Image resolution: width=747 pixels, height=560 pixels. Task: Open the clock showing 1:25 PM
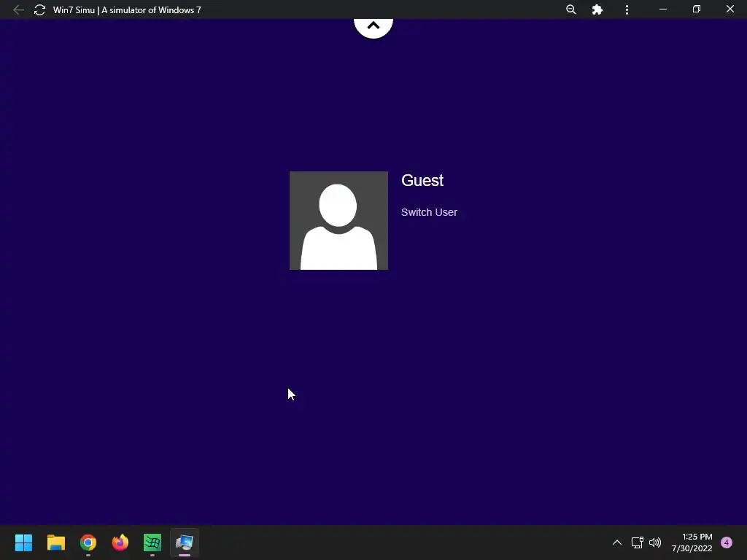coord(692,542)
